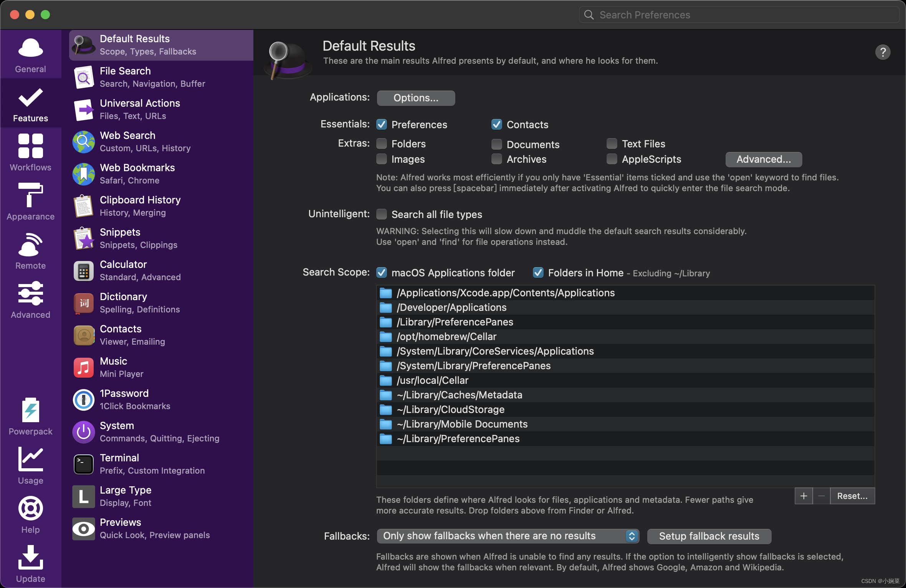Screen dimensions: 906x588
Task: Click the Reset search scope button
Action: point(852,496)
